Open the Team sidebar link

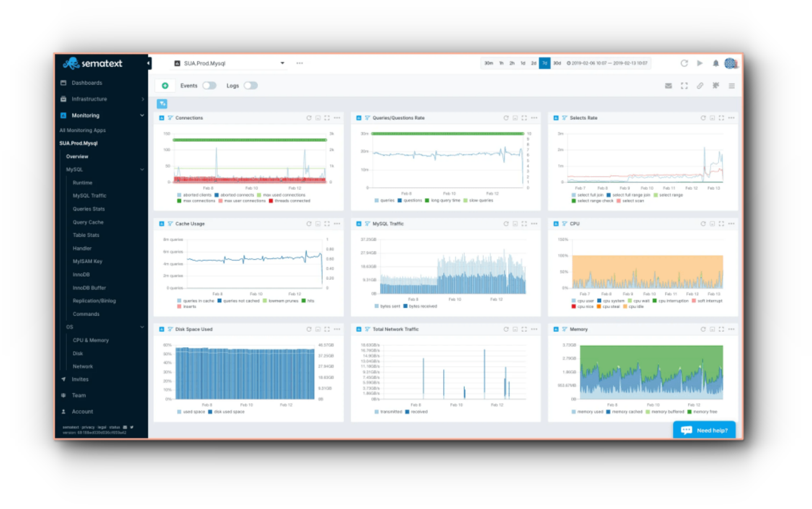(79, 395)
